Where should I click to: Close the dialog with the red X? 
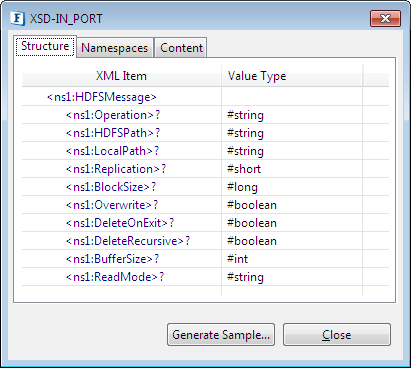pos(385,18)
